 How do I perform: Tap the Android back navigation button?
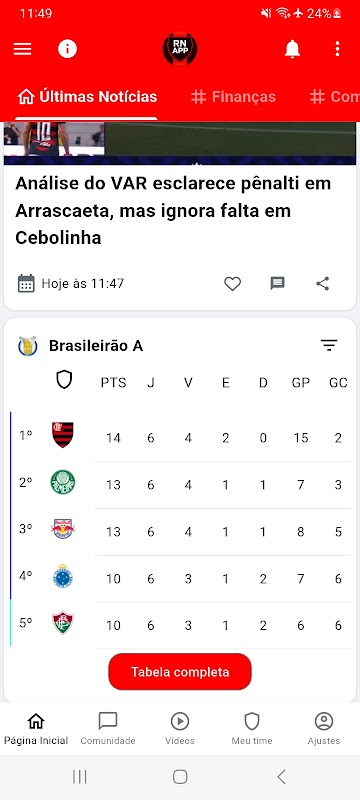281,777
